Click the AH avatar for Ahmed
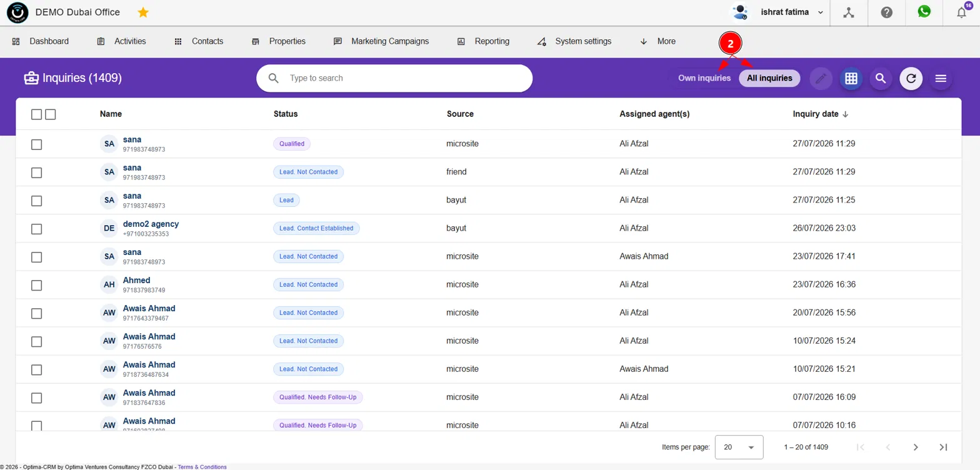Viewport: 980px width, 470px height. (x=109, y=285)
